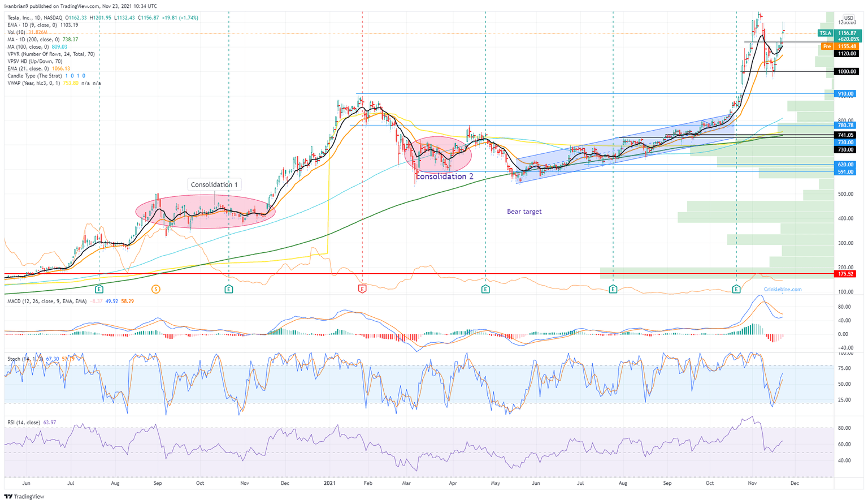Click the TSLA last price label 1156.87
Image resolution: width=868 pixels, height=504 pixels.
pos(847,33)
